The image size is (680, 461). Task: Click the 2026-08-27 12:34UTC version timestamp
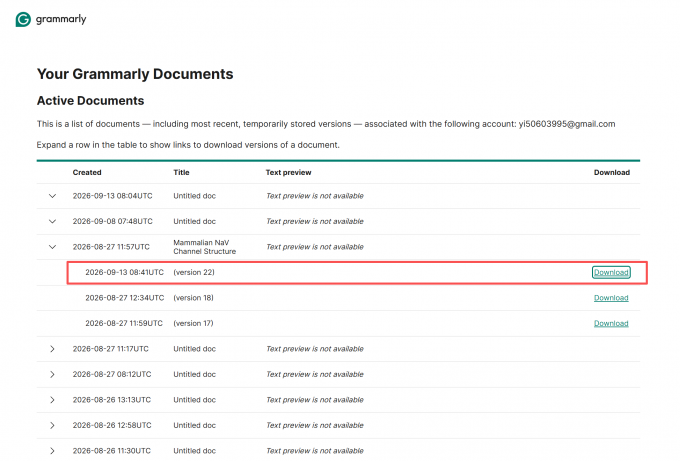pos(124,298)
